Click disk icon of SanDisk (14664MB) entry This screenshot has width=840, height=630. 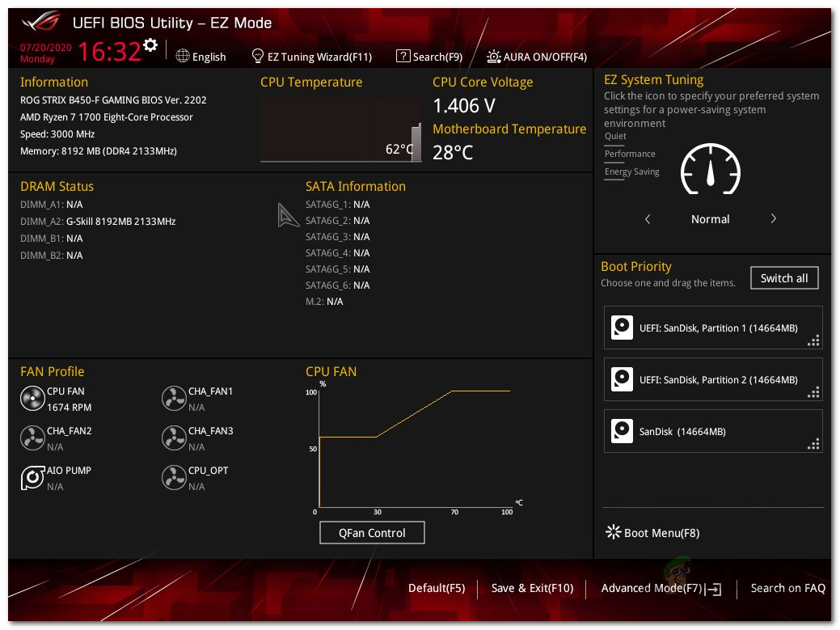click(x=622, y=431)
